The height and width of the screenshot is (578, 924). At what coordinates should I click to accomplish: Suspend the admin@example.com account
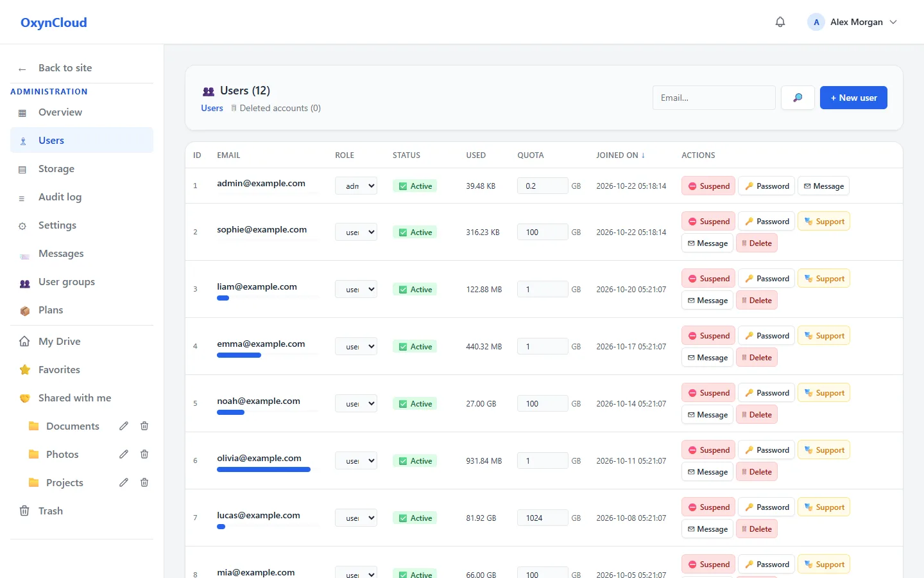coord(708,186)
